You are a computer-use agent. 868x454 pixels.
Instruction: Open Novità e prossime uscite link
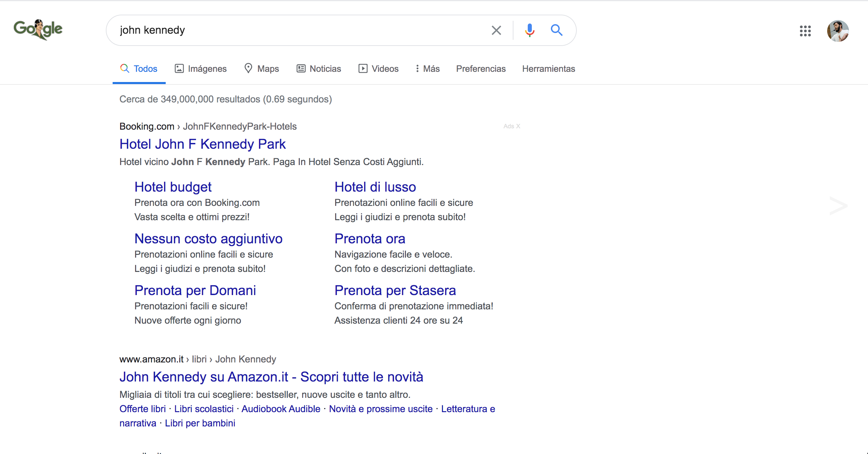pyautogui.click(x=381, y=409)
